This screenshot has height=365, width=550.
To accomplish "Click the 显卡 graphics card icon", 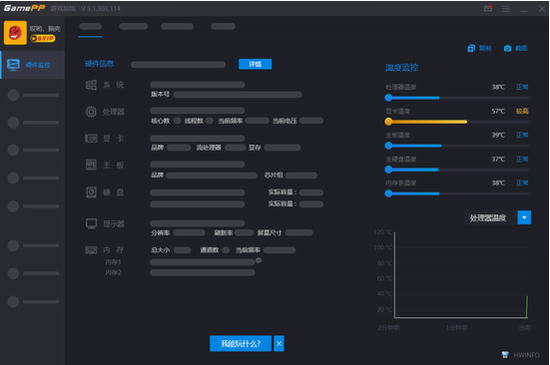I will pyautogui.click(x=91, y=138).
